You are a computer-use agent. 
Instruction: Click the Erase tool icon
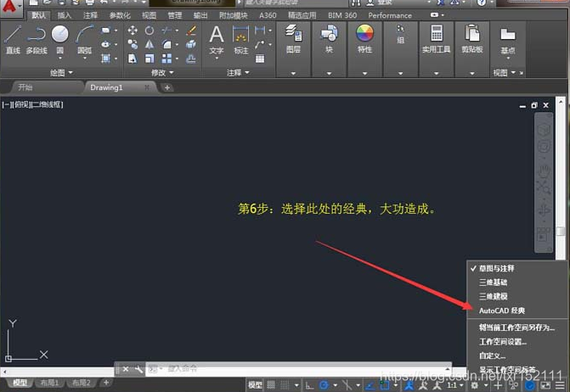click(x=191, y=31)
